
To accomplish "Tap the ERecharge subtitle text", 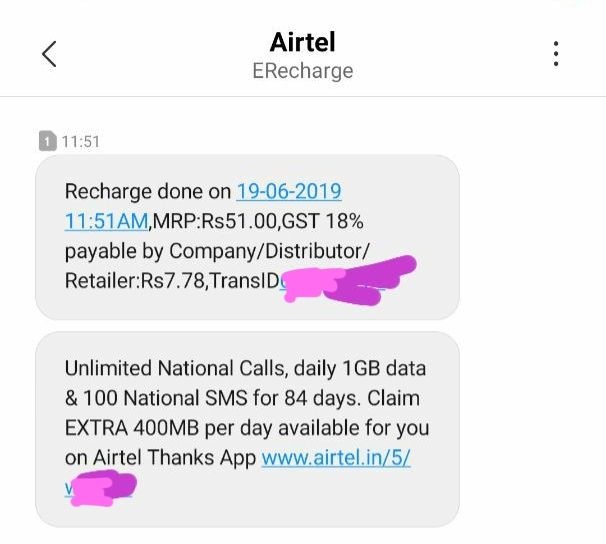I will [303, 71].
